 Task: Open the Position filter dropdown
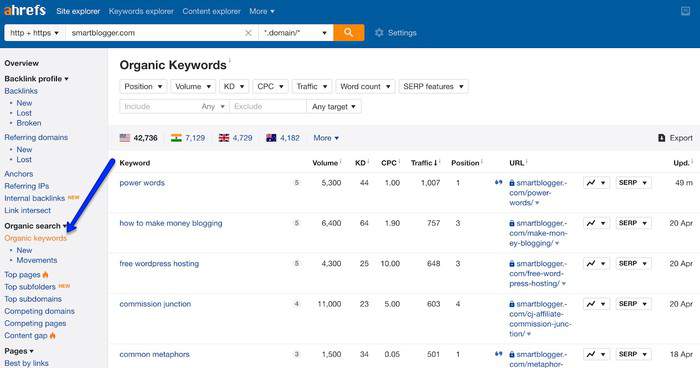point(143,86)
